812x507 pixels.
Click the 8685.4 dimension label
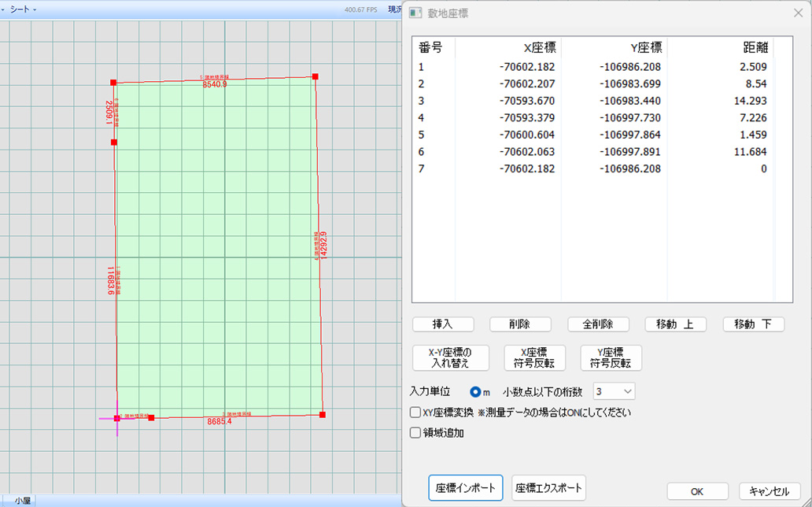(220, 421)
